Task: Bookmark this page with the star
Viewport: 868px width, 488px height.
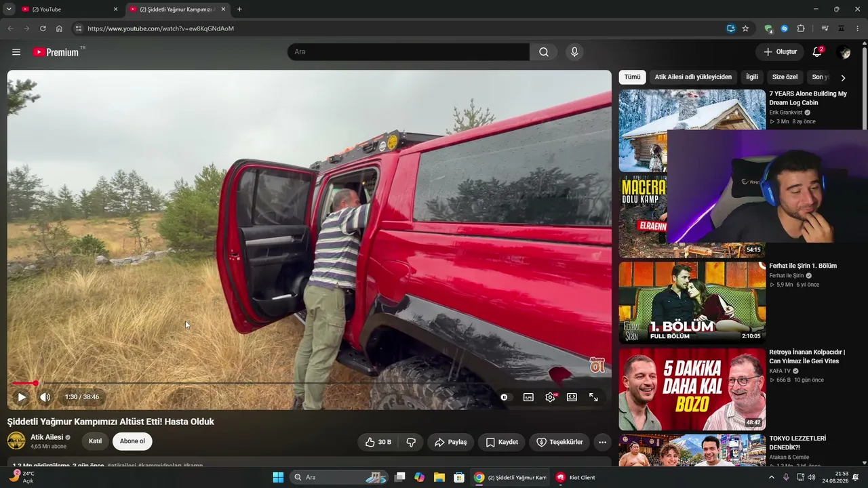Action: coord(745,28)
